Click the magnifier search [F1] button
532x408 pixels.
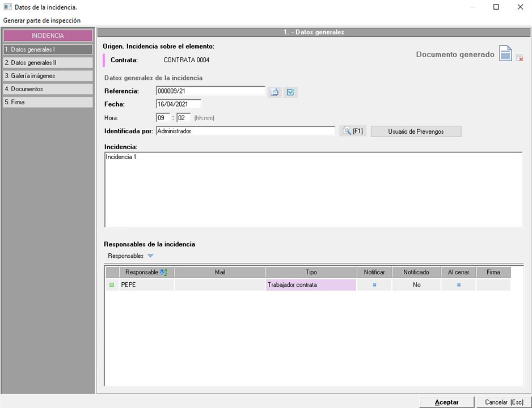point(353,131)
